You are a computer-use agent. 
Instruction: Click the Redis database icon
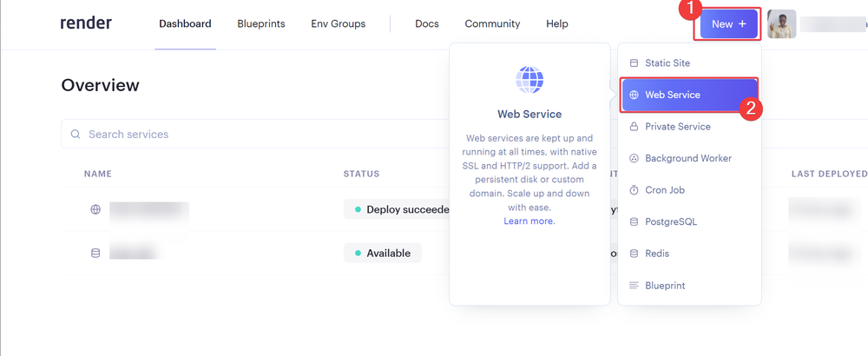[634, 254]
